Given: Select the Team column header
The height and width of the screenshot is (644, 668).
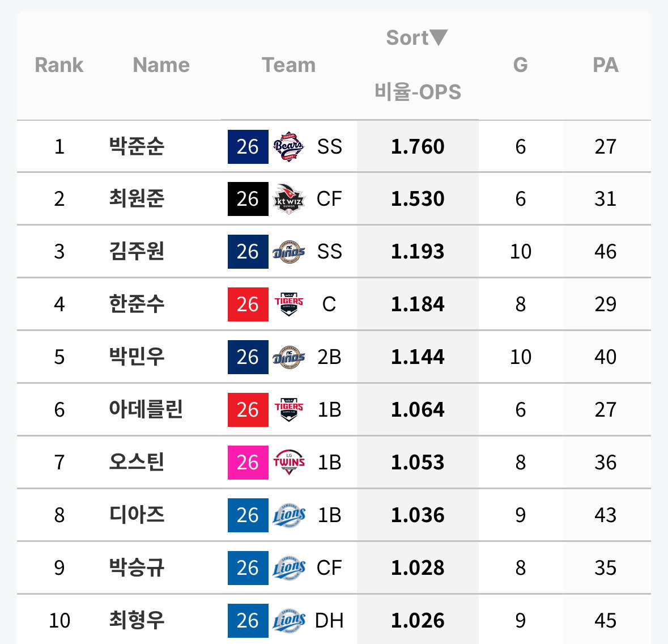Looking at the screenshot, I should pyautogui.click(x=288, y=65).
